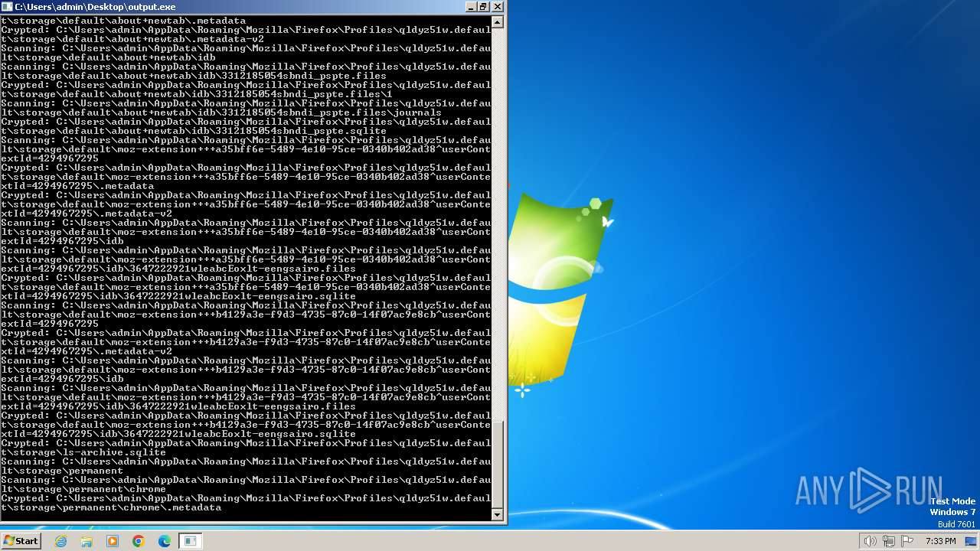Open the network status tray icon
This screenshot has height=551, width=980.
889,541
